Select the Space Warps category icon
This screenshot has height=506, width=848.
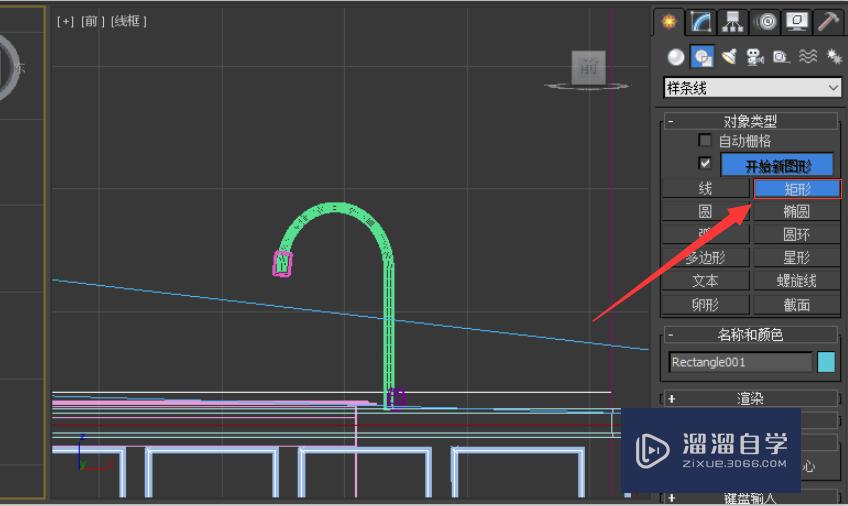tap(808, 57)
